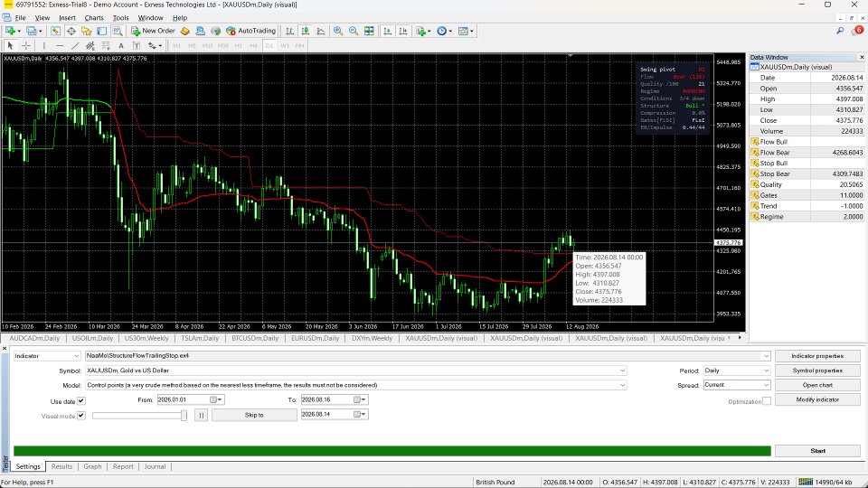Open the Navigator star-folder icon

[x=87, y=31]
